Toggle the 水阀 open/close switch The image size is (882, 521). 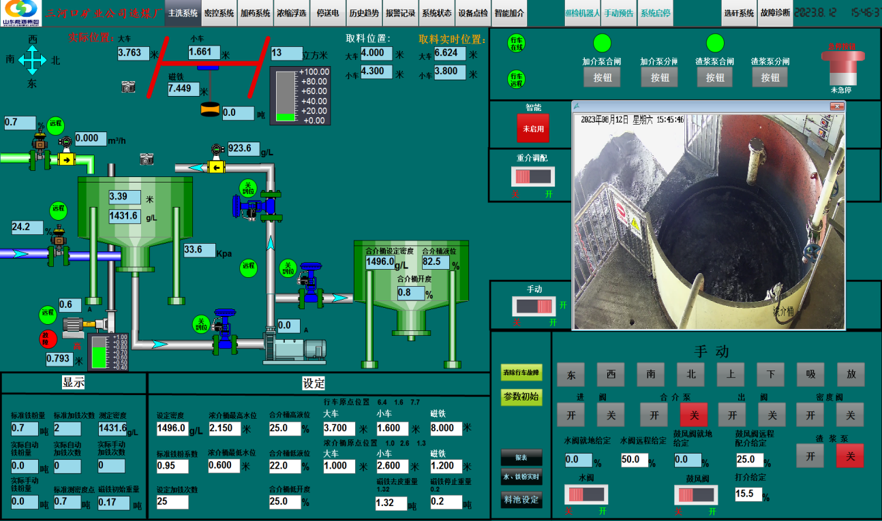(x=586, y=495)
